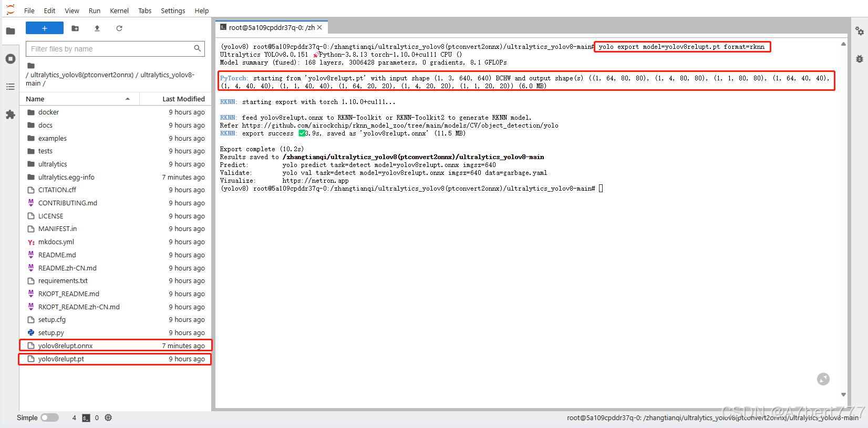
Task: Click the status bar terminal path text
Action: click(712, 418)
